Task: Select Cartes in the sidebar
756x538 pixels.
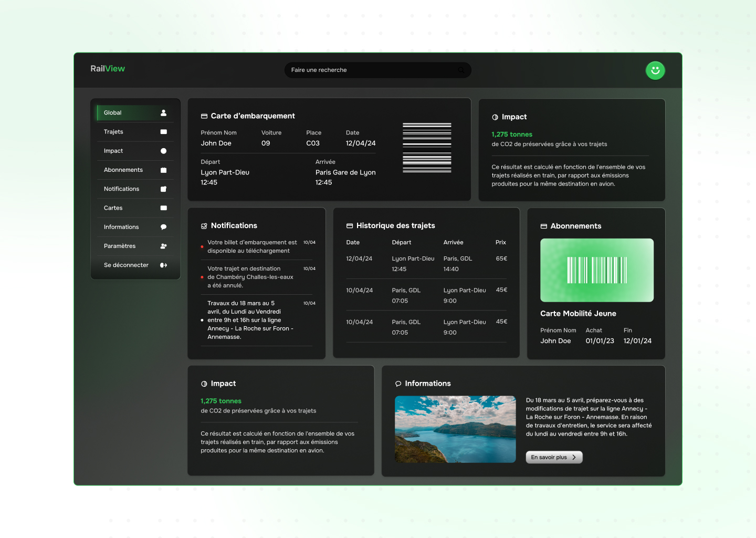Action: coord(113,208)
